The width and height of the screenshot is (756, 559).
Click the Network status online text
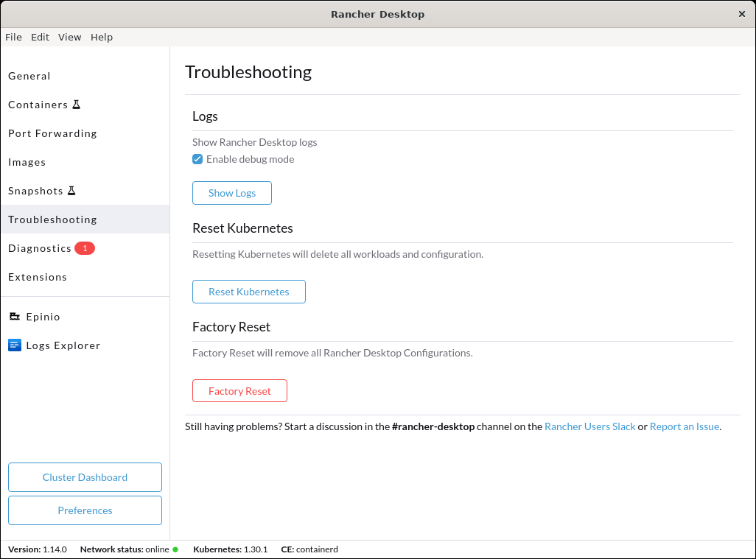click(125, 549)
